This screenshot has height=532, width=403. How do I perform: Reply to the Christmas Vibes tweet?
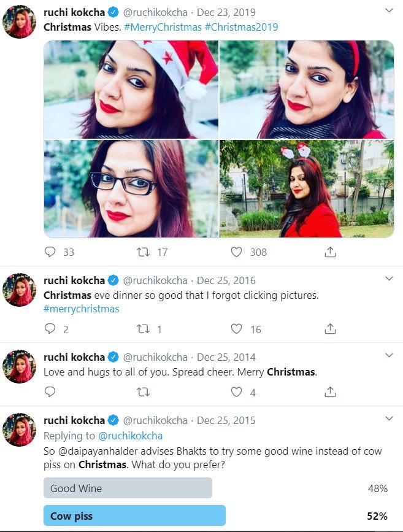[x=51, y=252]
